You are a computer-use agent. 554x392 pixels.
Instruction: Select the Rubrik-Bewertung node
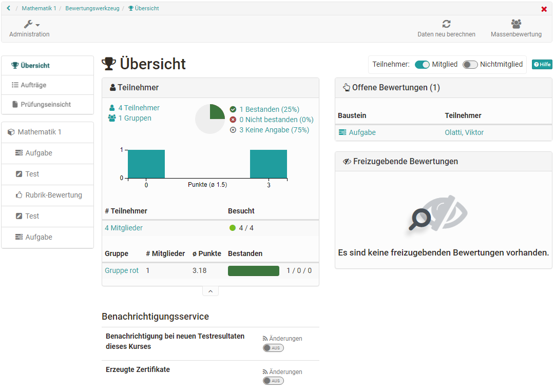tap(47, 195)
